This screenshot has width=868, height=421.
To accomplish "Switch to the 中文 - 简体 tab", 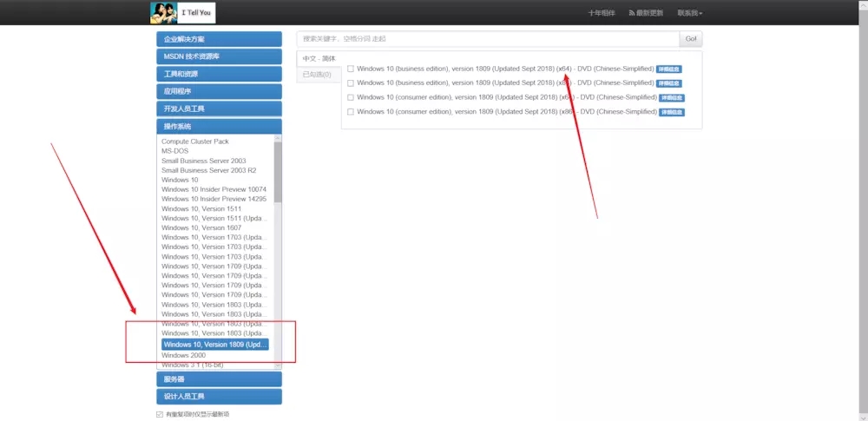I will pyautogui.click(x=319, y=58).
